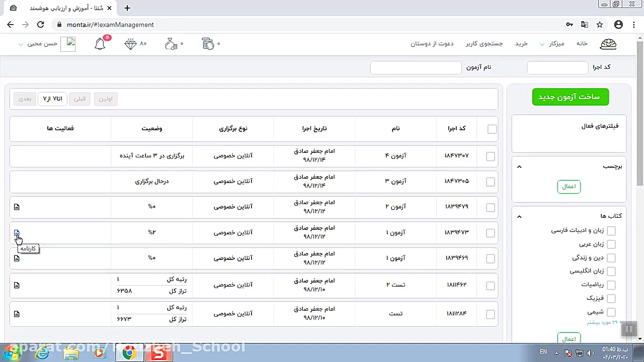Open the notifications bell with badge

tap(100, 43)
